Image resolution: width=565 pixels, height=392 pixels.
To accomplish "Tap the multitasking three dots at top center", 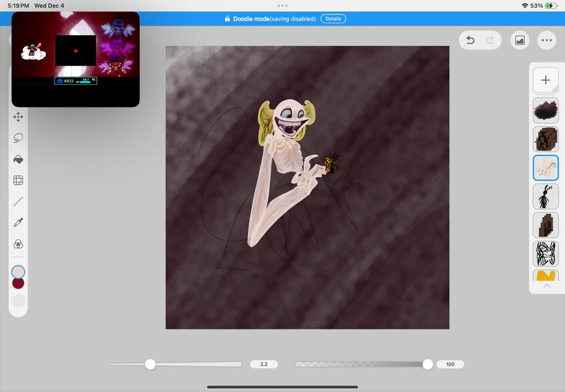I will coord(282,6).
